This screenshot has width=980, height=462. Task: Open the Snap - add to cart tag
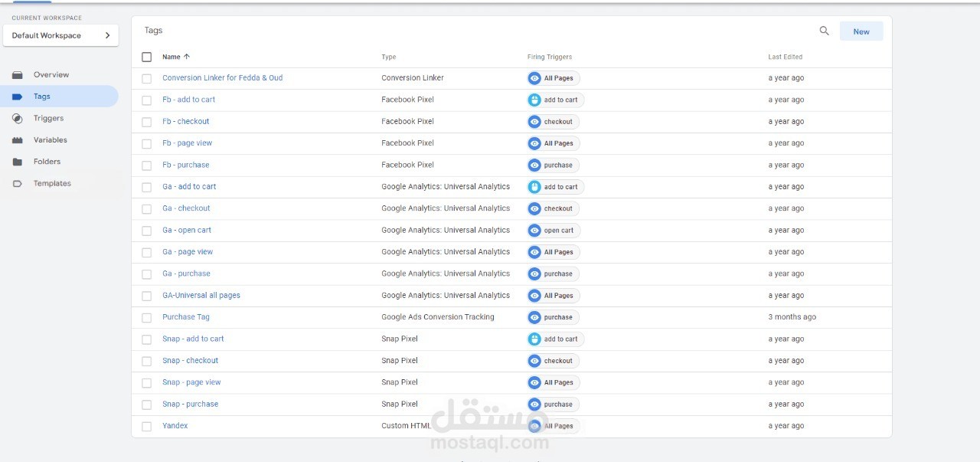pyautogui.click(x=193, y=339)
